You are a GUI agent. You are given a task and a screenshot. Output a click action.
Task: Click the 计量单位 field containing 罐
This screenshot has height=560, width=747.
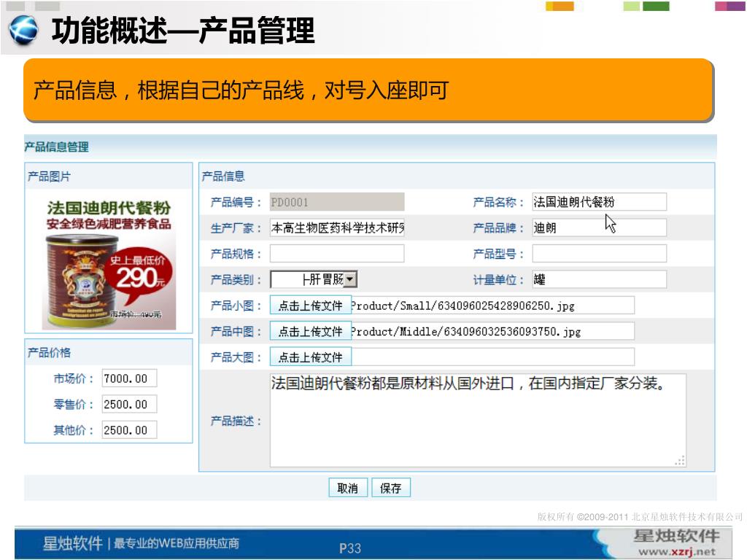click(600, 279)
